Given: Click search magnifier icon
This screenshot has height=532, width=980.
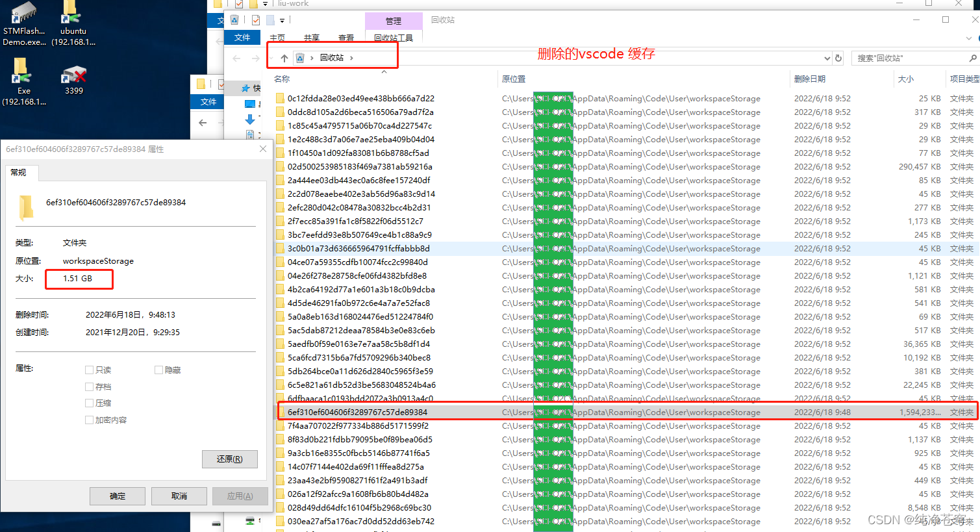Looking at the screenshot, I should coord(973,58).
